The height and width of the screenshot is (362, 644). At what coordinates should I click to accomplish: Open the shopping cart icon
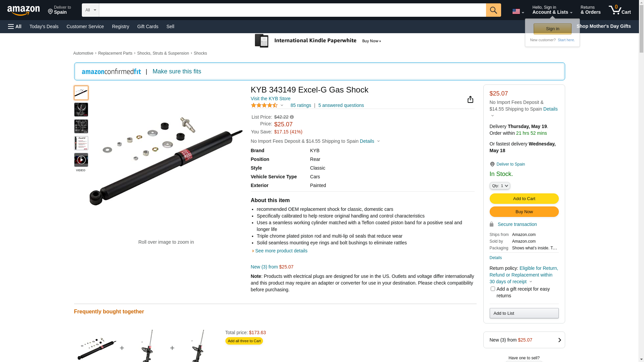click(620, 10)
